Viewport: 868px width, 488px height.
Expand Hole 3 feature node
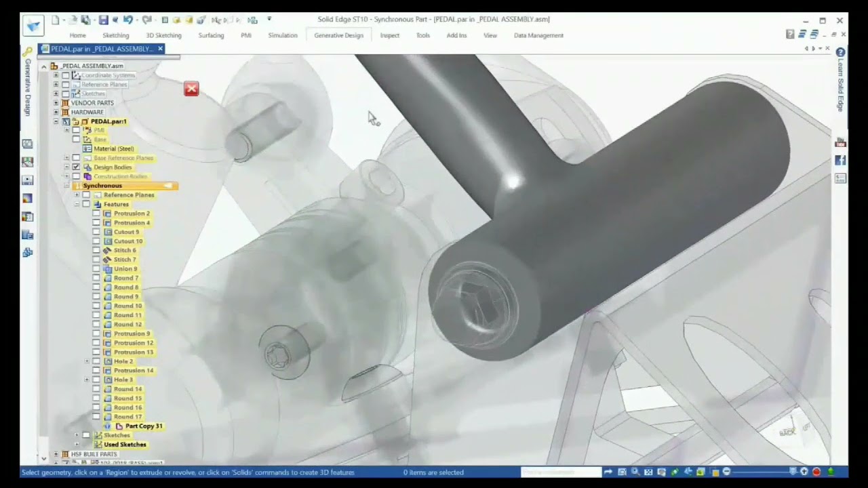(87, 380)
